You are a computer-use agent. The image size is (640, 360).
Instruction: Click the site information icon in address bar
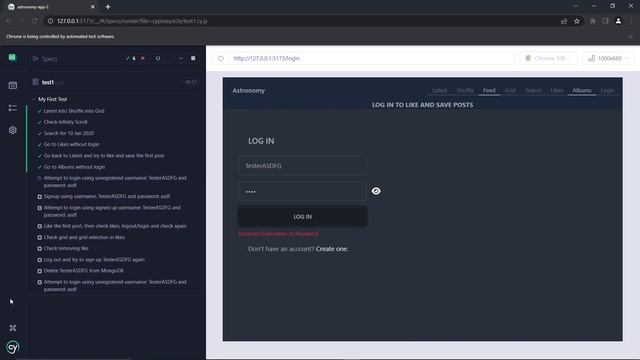coord(50,21)
